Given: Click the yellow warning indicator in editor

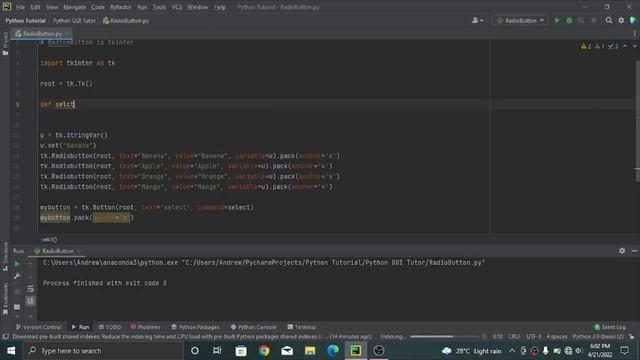Looking at the screenshot, I should 586,47.
